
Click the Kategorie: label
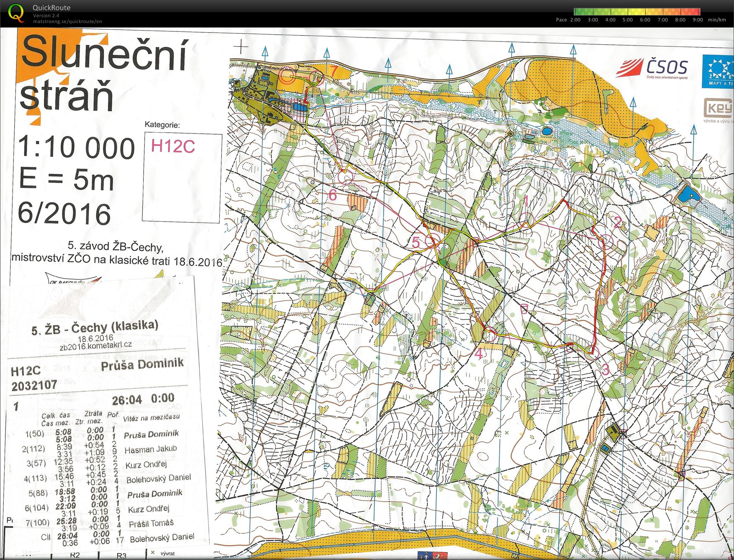[x=162, y=125]
